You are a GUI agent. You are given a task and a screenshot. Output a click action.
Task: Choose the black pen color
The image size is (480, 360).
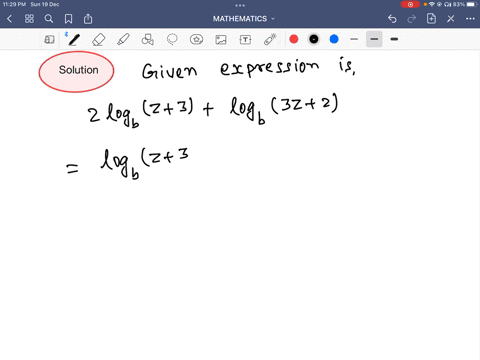314,39
